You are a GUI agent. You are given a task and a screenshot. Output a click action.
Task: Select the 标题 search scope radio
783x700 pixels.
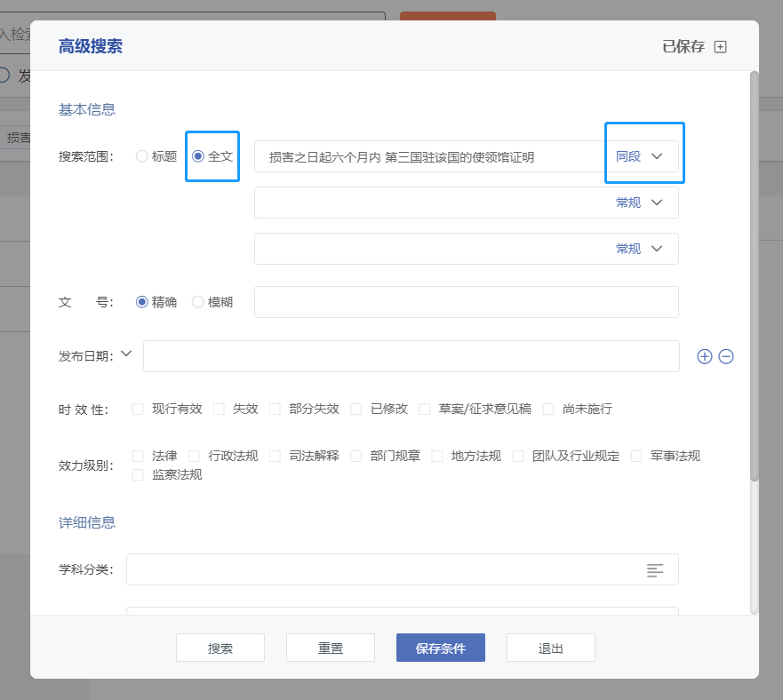[x=142, y=156]
